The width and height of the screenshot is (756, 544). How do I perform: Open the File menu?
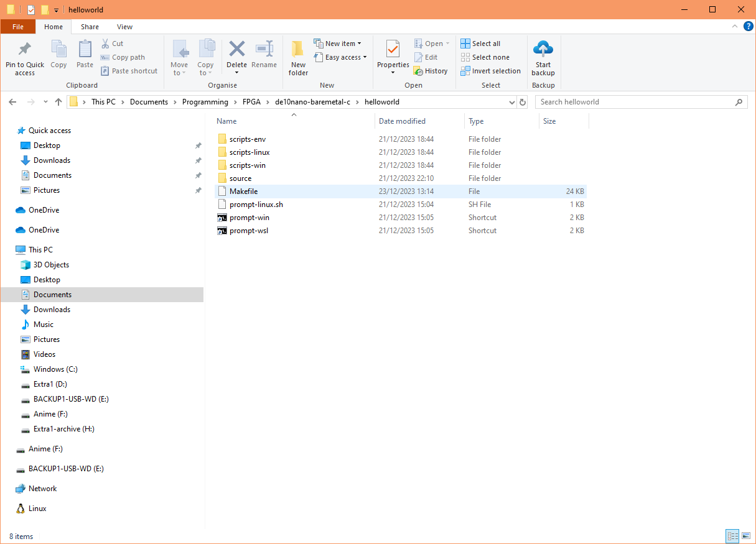18,27
